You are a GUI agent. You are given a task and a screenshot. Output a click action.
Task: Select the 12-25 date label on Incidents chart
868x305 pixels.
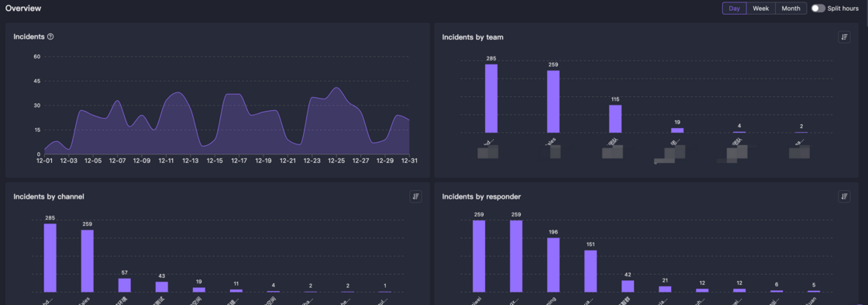tap(336, 161)
